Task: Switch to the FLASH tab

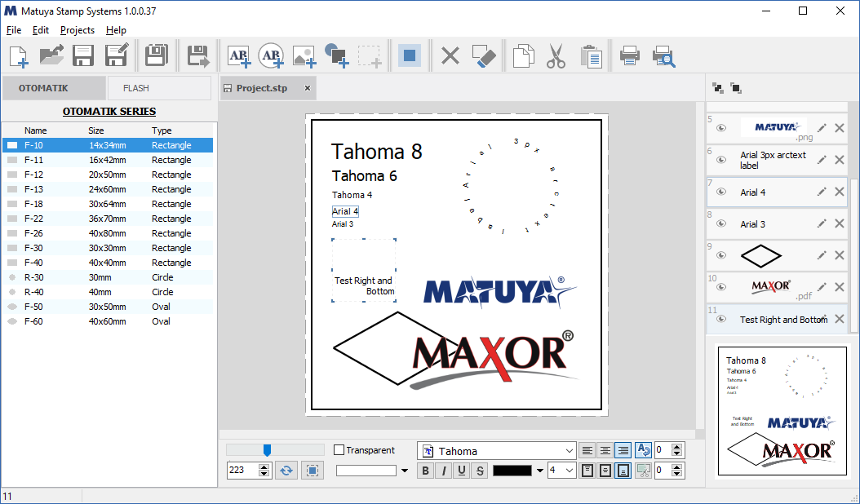Action: click(x=159, y=88)
